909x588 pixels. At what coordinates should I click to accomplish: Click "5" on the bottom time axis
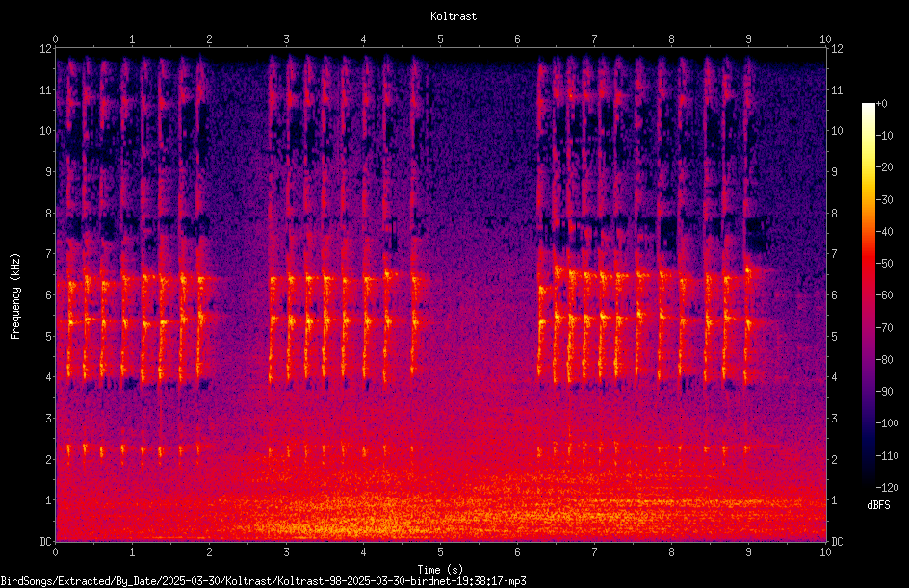[441, 552]
